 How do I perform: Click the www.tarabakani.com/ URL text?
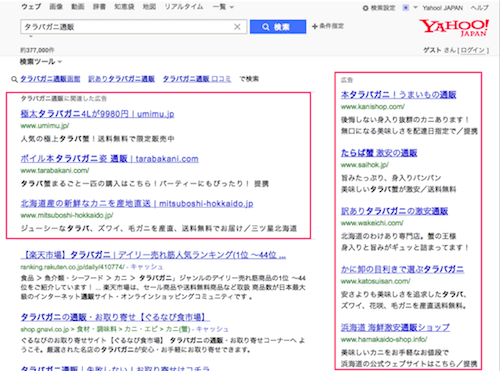(55, 171)
